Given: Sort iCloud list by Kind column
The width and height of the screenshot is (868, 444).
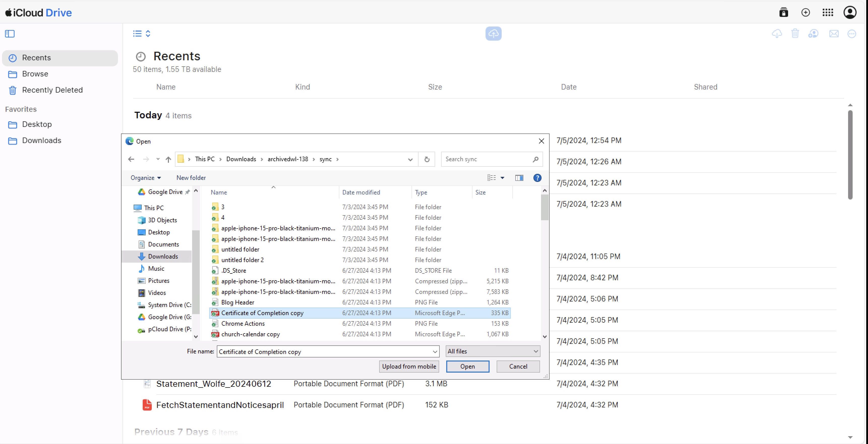Looking at the screenshot, I should tap(303, 87).
